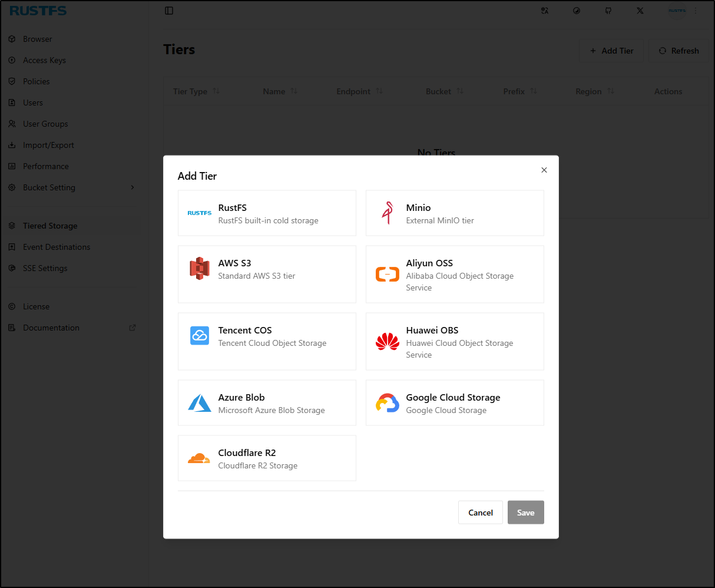This screenshot has width=715, height=588.
Task: Choose the AWS S3 icon
Action: 199,268
